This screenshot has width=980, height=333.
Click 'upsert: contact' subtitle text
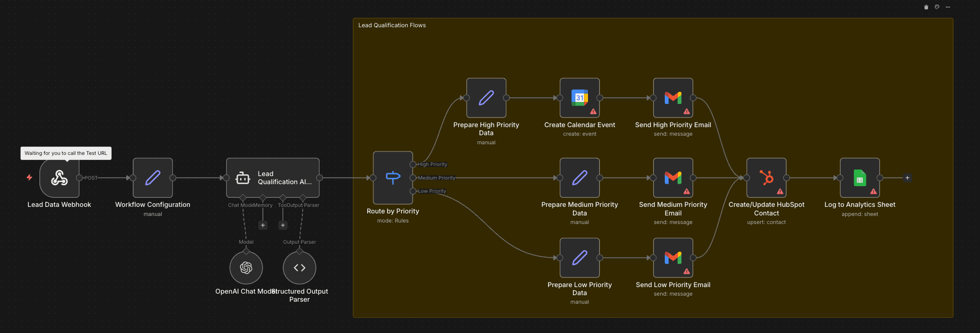pyautogui.click(x=766, y=222)
